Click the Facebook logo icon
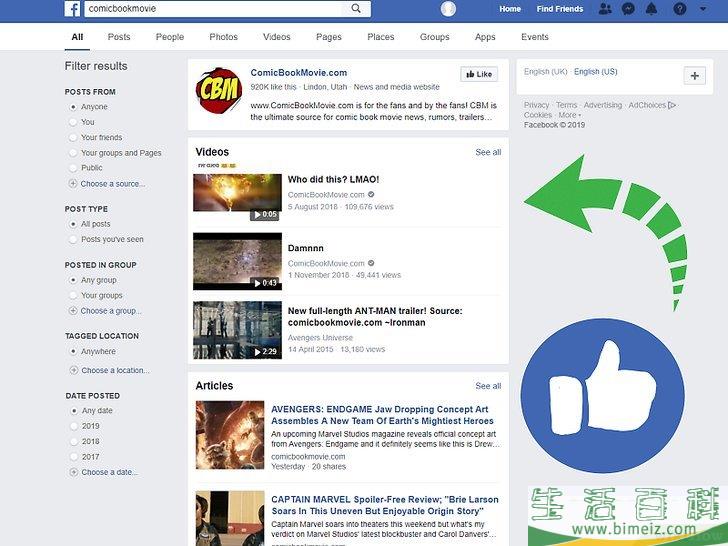Image resolution: width=728 pixels, height=546 pixels. [x=72, y=9]
